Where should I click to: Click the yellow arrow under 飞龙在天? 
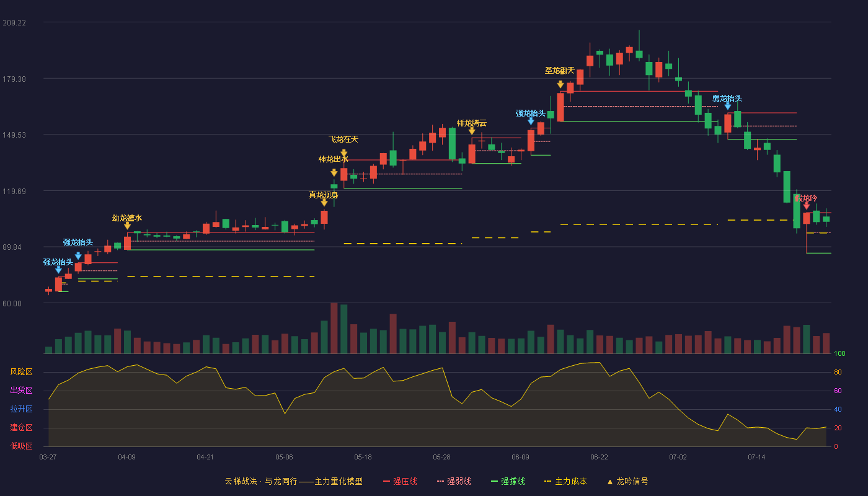tap(344, 153)
